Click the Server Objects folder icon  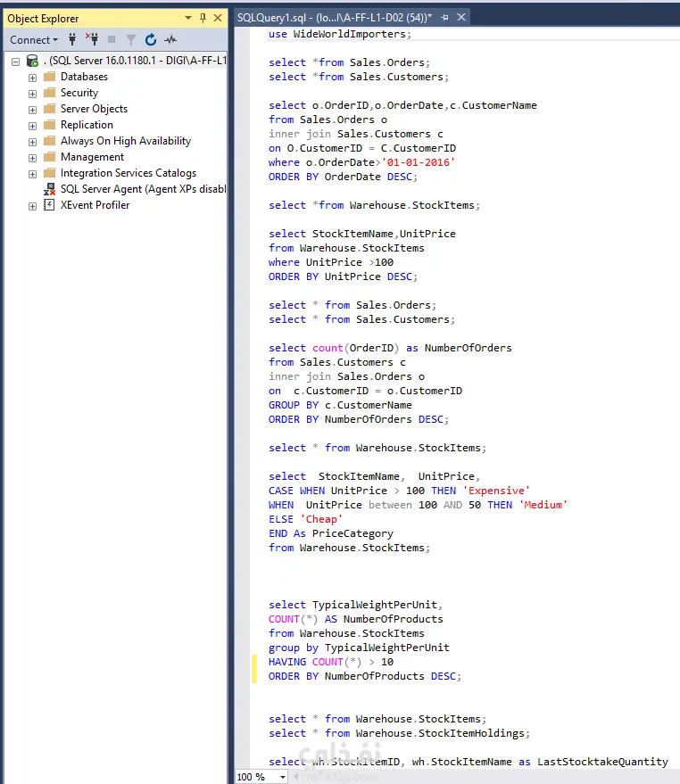[50, 109]
